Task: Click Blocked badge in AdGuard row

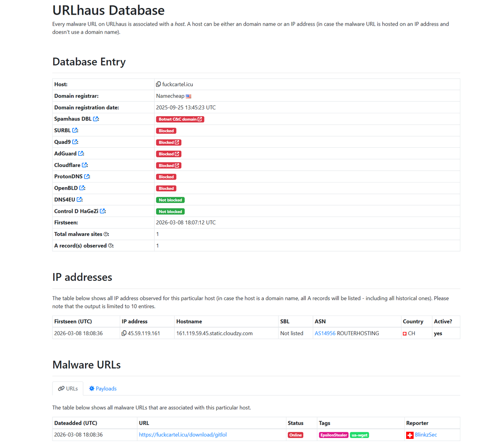Action: pos(169,154)
